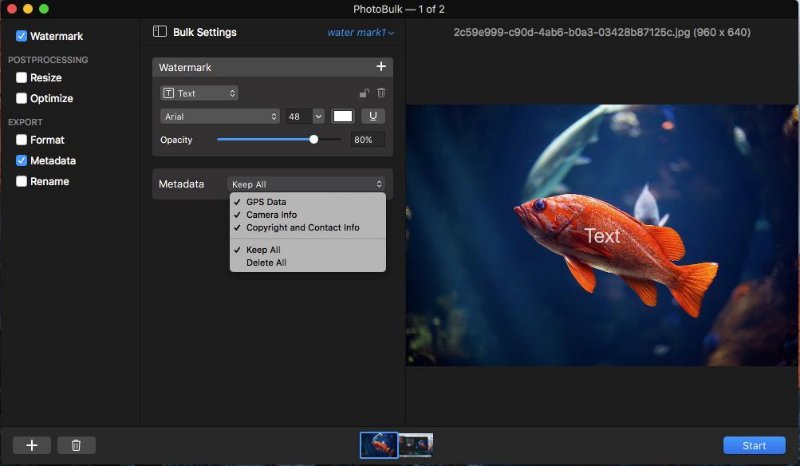Add a new watermark with the plus icon
Viewport: 800px width, 466px height.
(x=381, y=66)
